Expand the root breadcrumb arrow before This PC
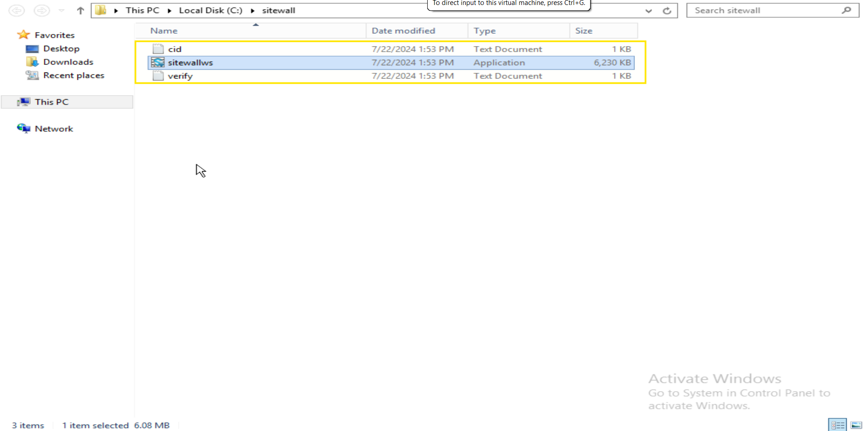Image resolution: width=868 pixels, height=431 pixels. click(x=116, y=10)
